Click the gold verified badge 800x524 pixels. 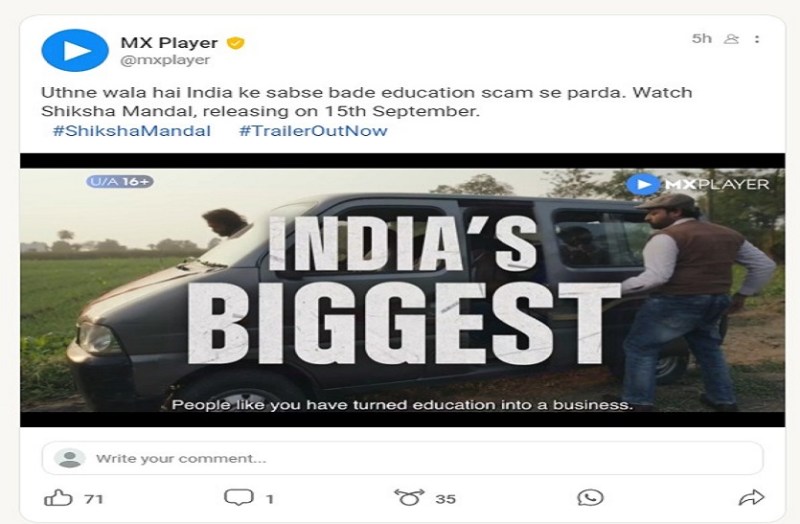pos(235,43)
